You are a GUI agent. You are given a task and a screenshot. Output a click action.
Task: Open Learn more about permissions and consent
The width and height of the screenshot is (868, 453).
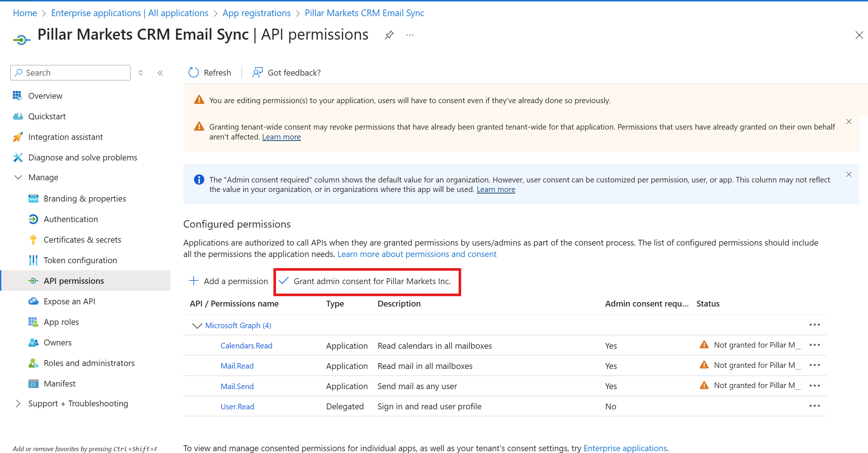417,254
